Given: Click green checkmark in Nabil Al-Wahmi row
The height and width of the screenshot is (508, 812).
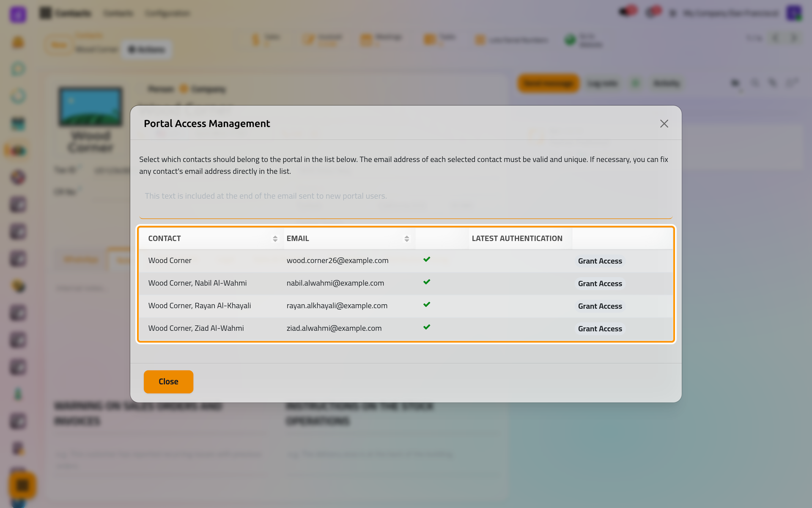Looking at the screenshot, I should pos(427,282).
